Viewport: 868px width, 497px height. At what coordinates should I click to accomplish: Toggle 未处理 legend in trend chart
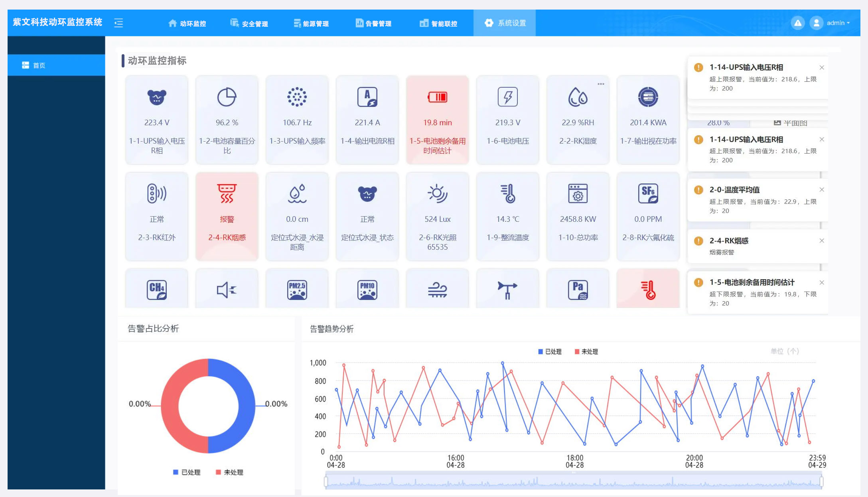586,351
